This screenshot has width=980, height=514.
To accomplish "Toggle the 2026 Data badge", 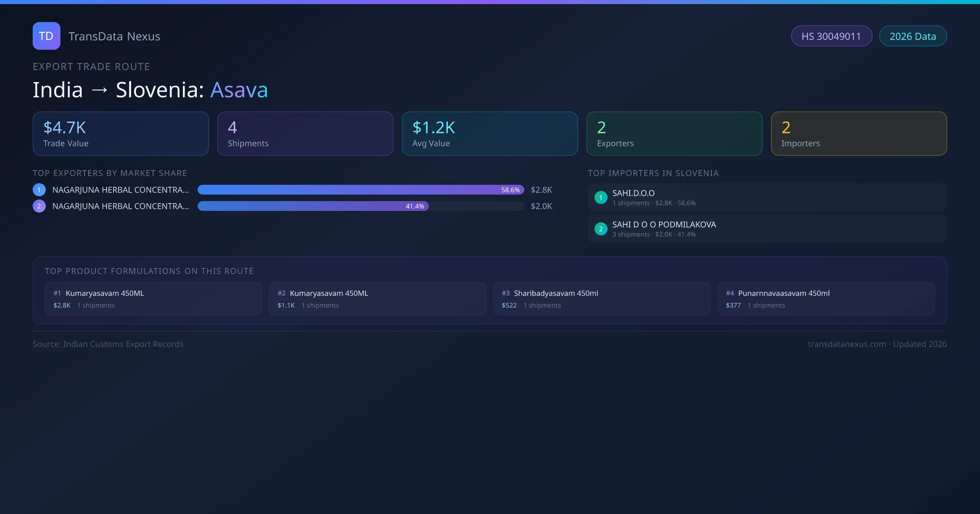I will click(x=913, y=36).
